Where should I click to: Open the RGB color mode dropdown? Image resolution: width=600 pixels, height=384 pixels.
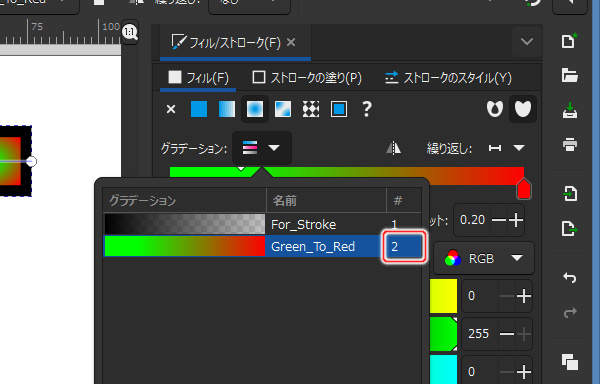[x=484, y=259]
